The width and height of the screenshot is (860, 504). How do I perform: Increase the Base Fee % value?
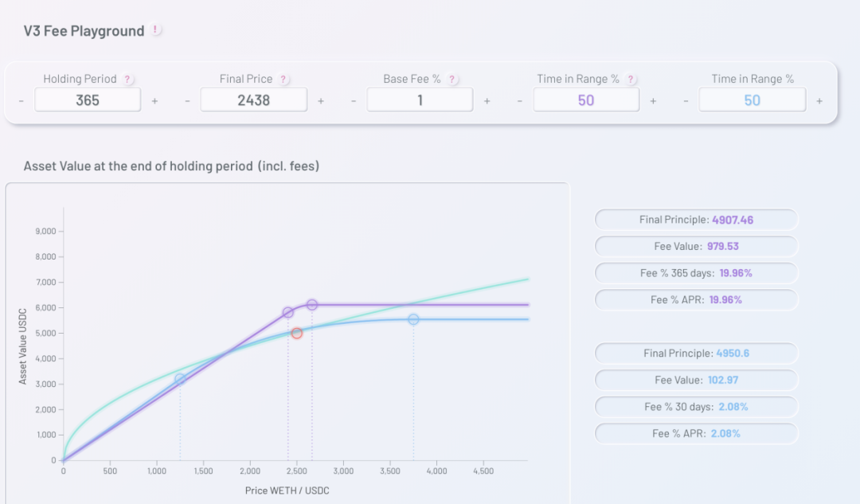pyautogui.click(x=487, y=101)
